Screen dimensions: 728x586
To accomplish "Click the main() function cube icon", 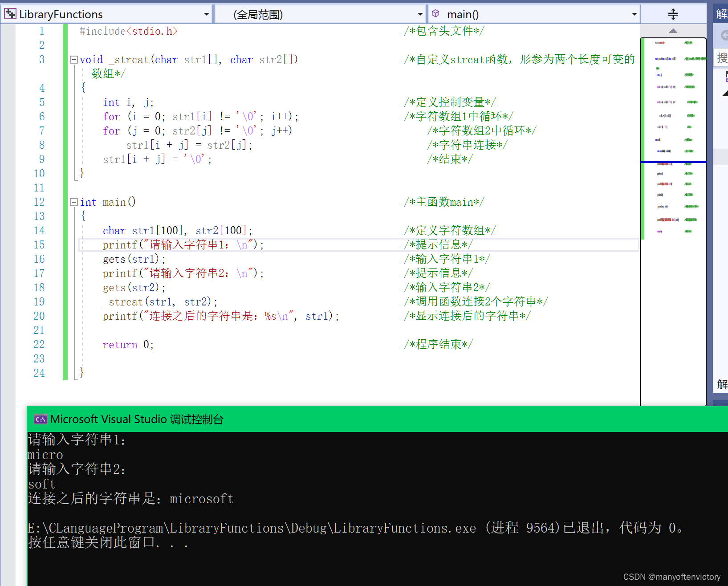I will (435, 14).
